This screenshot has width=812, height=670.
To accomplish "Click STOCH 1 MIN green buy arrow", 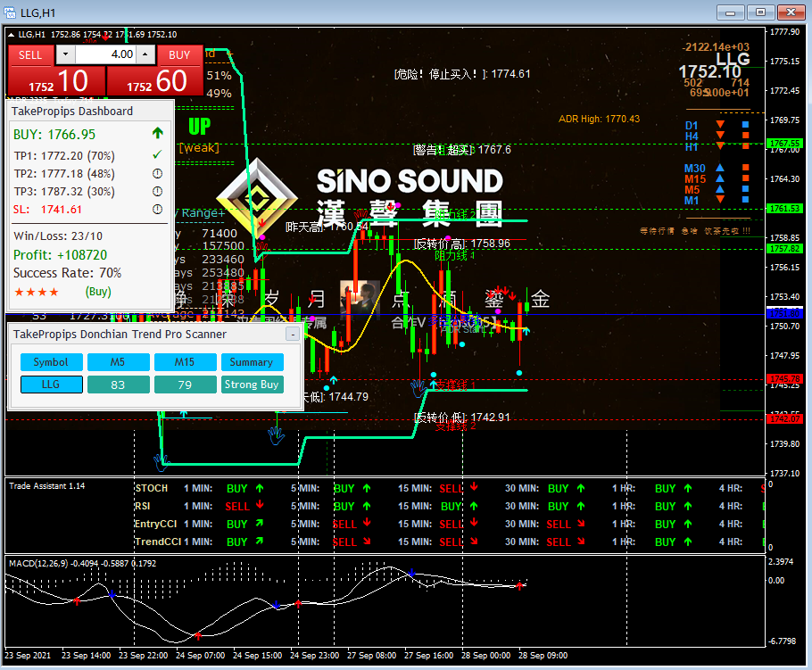I will (260, 488).
